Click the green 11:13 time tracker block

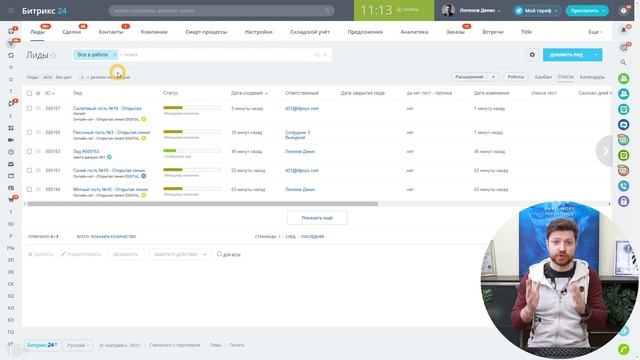tap(394, 10)
